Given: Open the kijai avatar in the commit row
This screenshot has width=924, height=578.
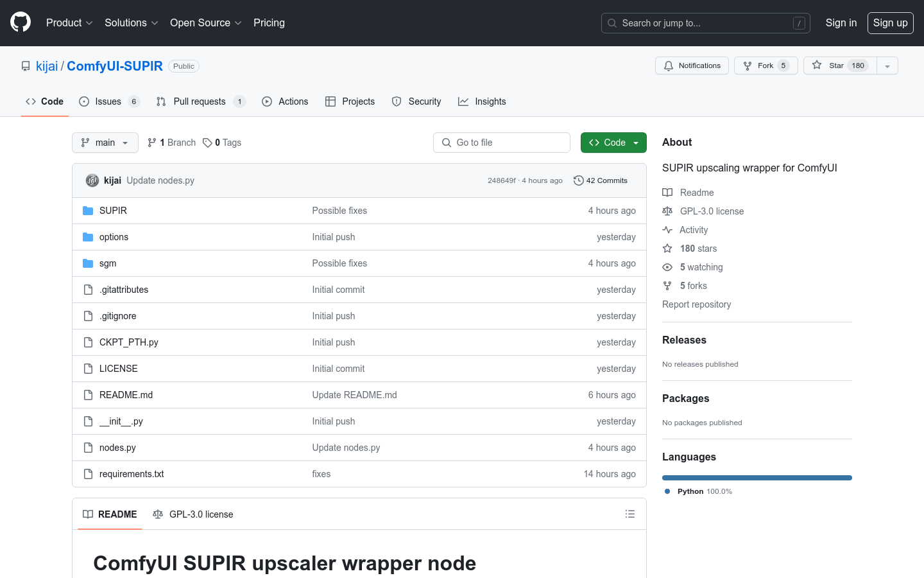Looking at the screenshot, I should coord(92,180).
